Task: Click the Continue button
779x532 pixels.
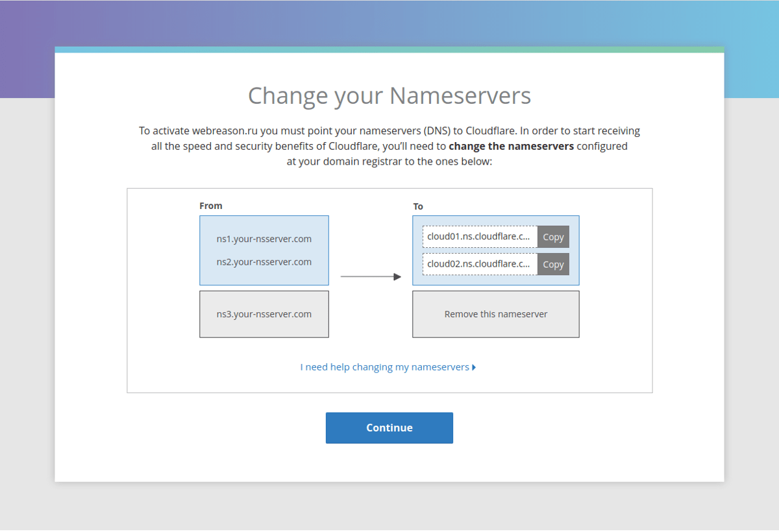Action: click(x=389, y=428)
